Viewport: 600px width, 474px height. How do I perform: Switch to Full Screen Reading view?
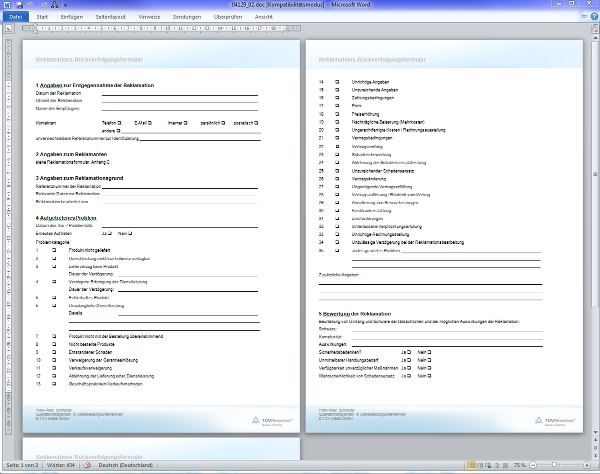pos(481,467)
